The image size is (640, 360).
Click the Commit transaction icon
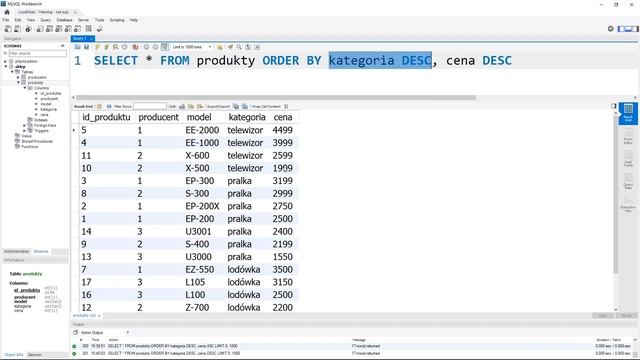coord(146,47)
